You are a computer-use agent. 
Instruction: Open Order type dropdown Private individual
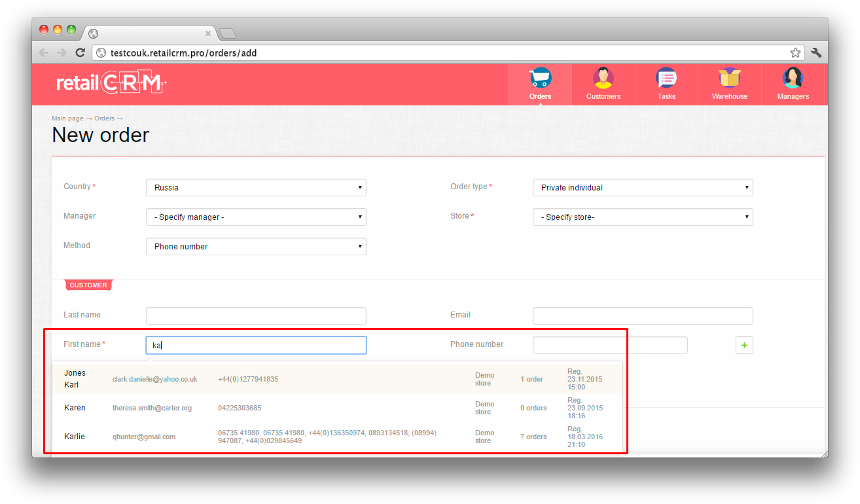[643, 187]
